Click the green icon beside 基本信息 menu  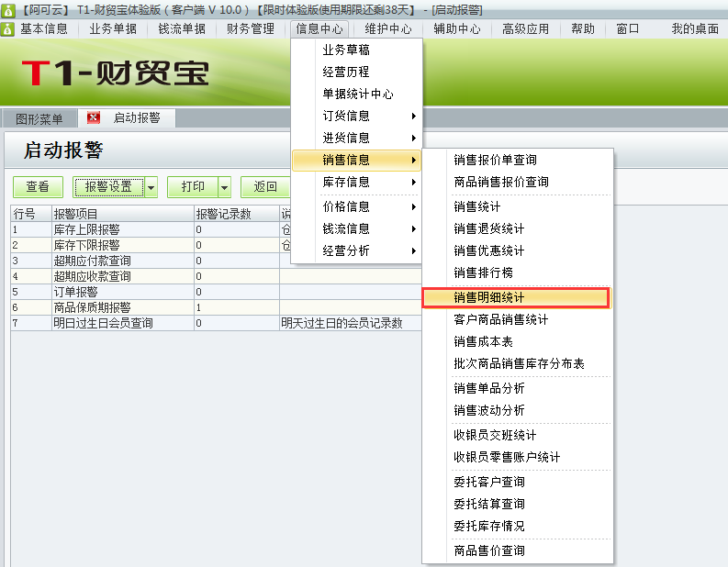[7, 29]
